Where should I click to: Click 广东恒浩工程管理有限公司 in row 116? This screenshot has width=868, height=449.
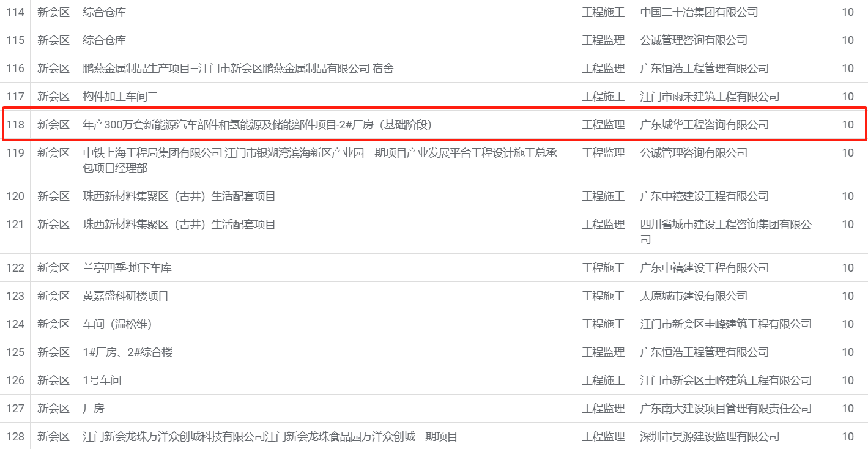[704, 69]
